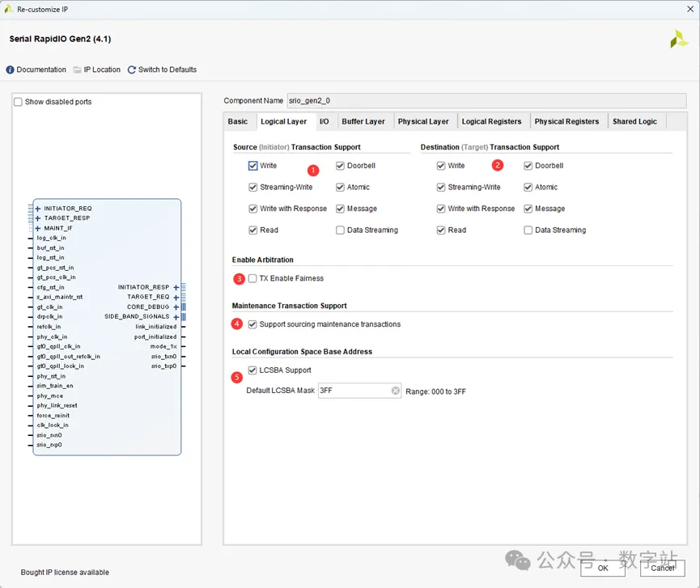Expand the CORE_DEBUG port group

coord(176,307)
